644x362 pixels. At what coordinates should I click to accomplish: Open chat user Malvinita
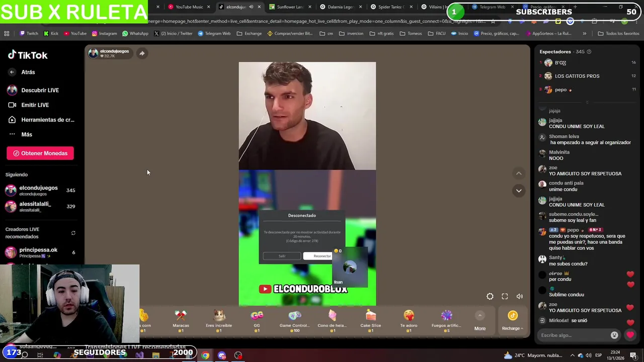click(x=559, y=152)
